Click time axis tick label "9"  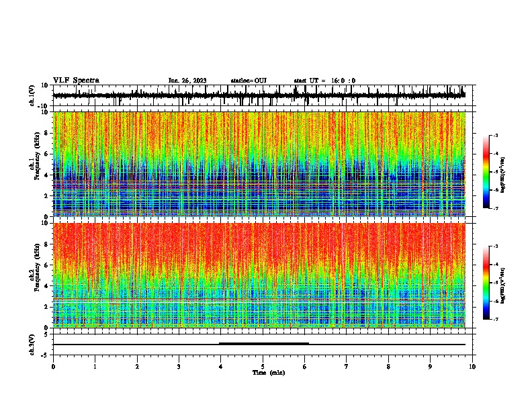430,367
